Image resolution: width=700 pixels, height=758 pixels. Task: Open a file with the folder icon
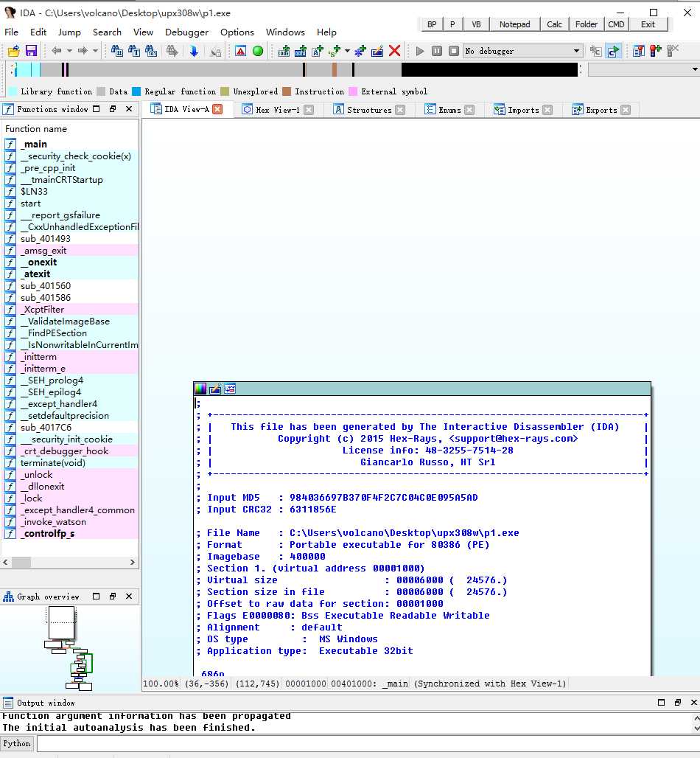tap(13, 51)
